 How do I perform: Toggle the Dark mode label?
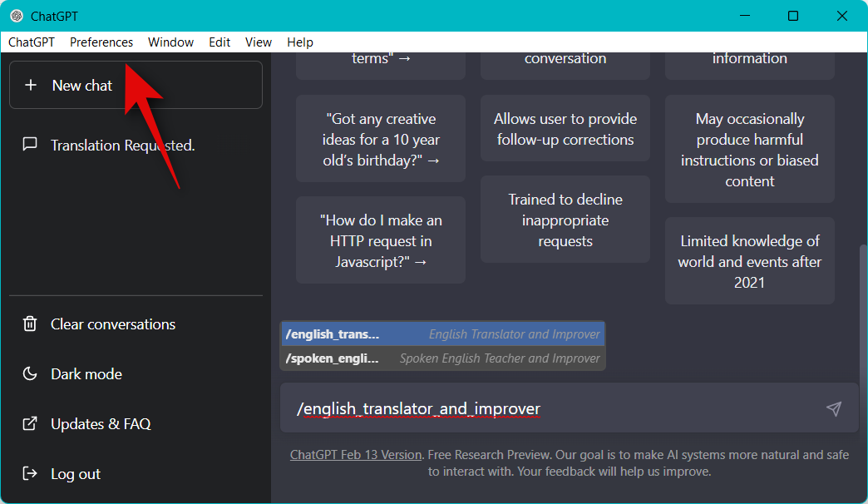pos(86,374)
